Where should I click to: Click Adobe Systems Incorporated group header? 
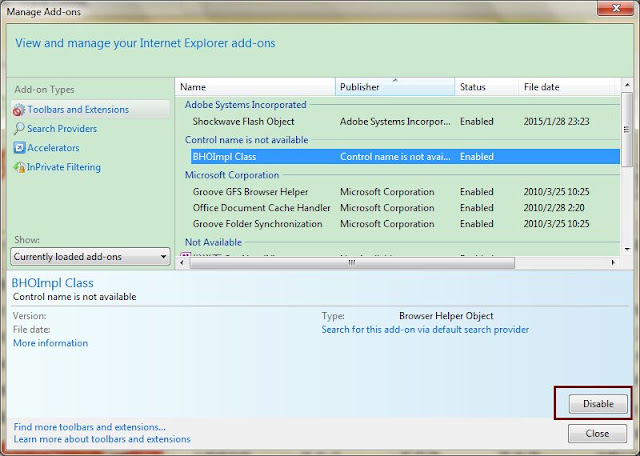(245, 105)
